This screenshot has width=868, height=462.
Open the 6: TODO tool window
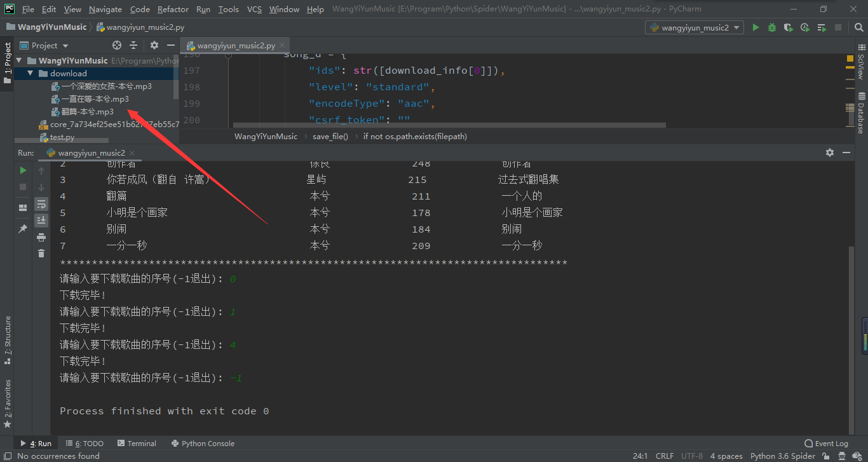coord(85,444)
